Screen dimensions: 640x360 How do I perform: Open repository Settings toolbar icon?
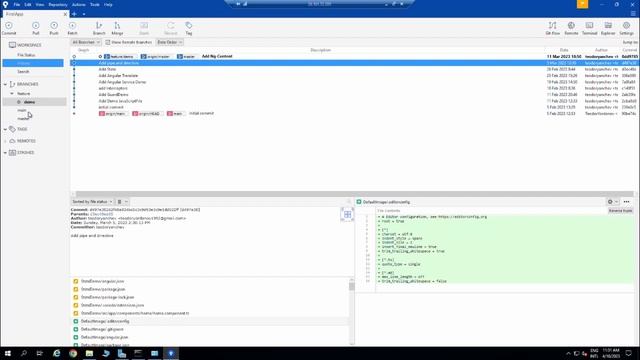click(626, 28)
